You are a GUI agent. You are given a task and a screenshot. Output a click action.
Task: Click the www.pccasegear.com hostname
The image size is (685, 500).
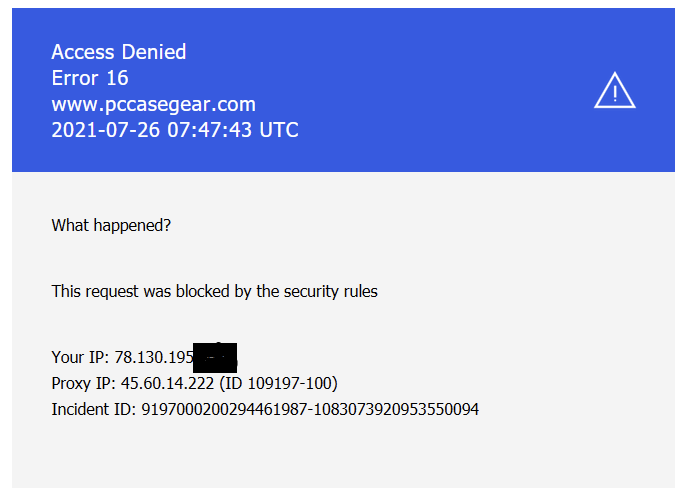(153, 104)
